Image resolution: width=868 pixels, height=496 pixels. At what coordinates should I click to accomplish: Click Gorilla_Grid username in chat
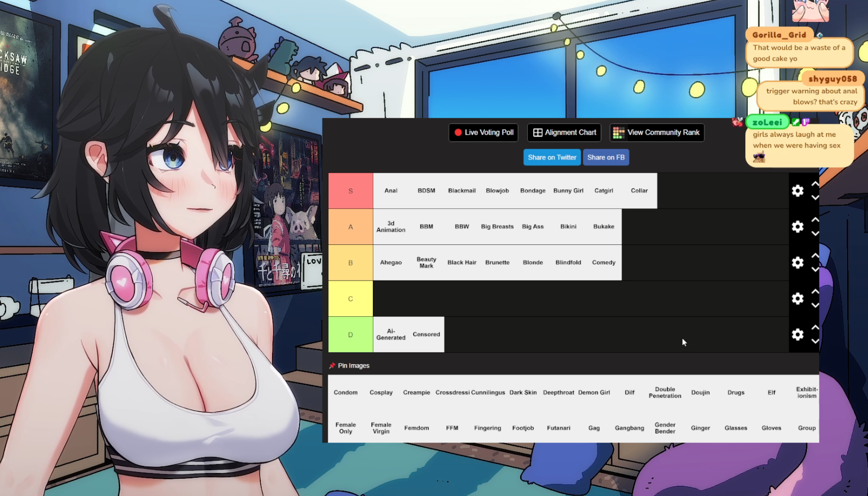coord(779,35)
